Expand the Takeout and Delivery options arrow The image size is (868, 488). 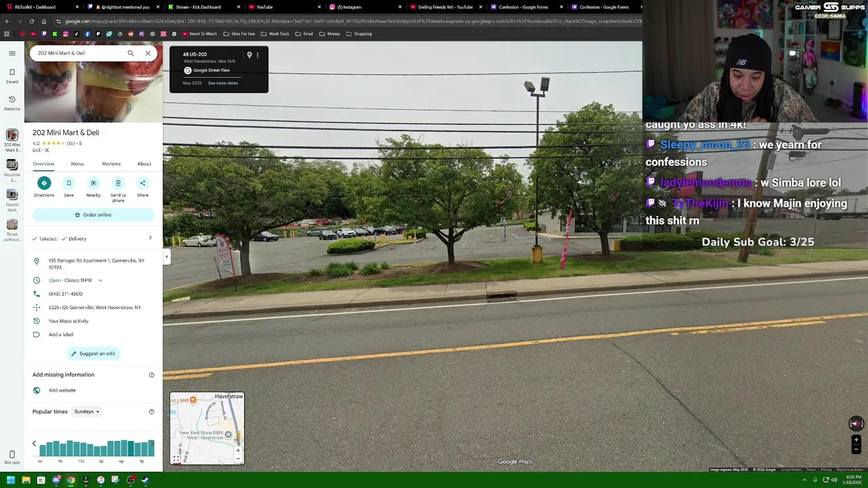click(150, 238)
